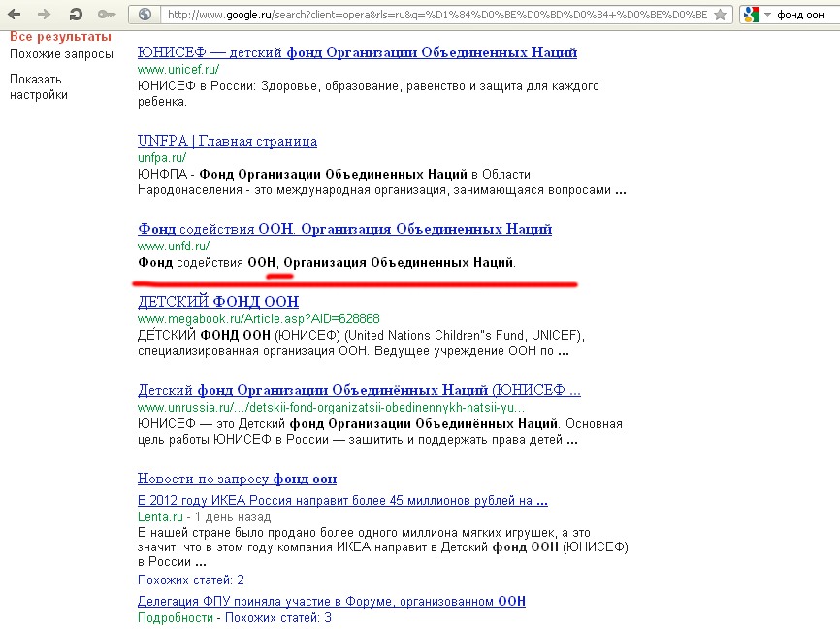The width and height of the screenshot is (840, 629).
Task: Click the www.unicef.ru/ green URL
Action: click(178, 69)
